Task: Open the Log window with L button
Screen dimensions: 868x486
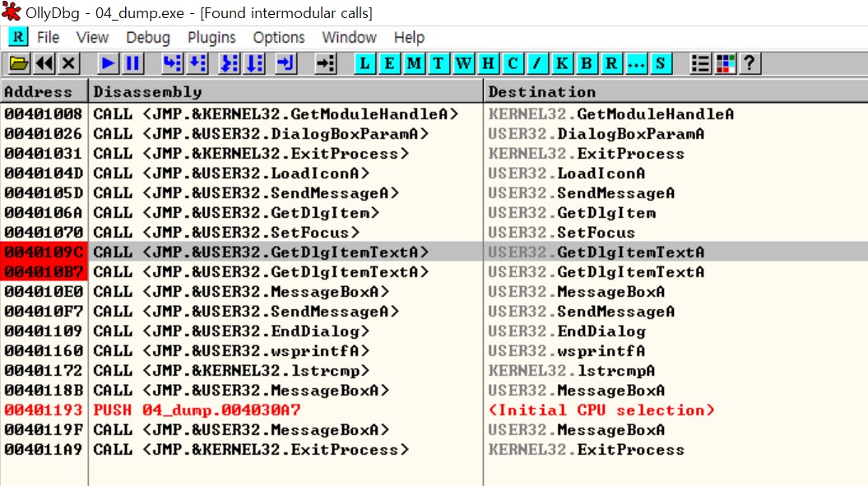Action: (364, 63)
